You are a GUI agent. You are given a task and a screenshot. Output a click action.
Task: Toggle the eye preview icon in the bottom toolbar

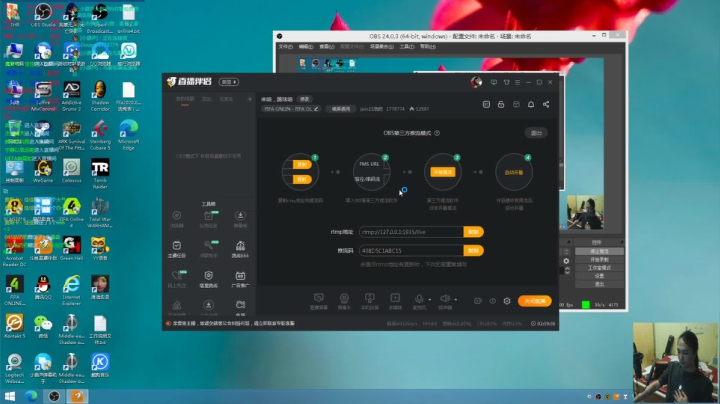click(x=493, y=301)
